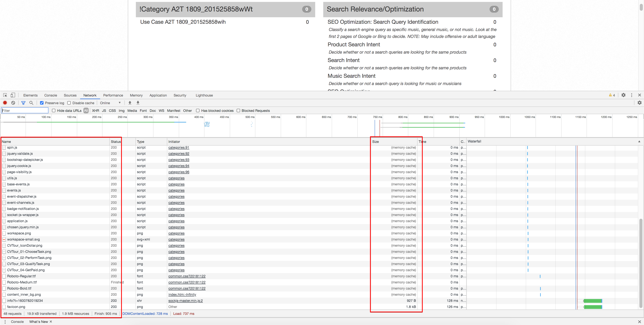Check Blocked Requests
644x325 pixels.
pos(238,111)
